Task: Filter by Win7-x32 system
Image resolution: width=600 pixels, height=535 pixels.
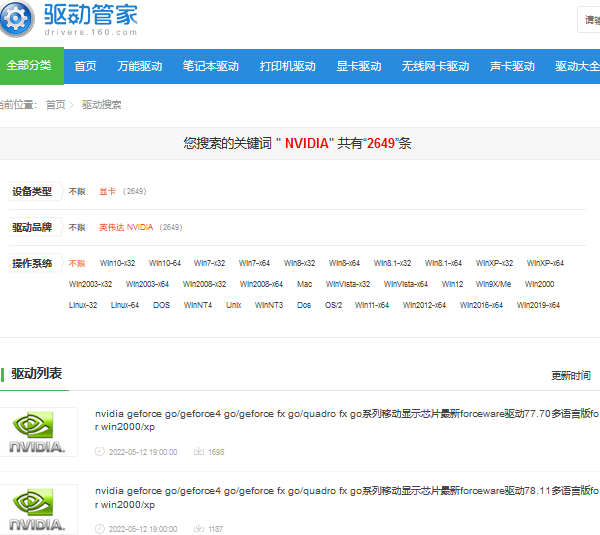Action: pyautogui.click(x=209, y=263)
